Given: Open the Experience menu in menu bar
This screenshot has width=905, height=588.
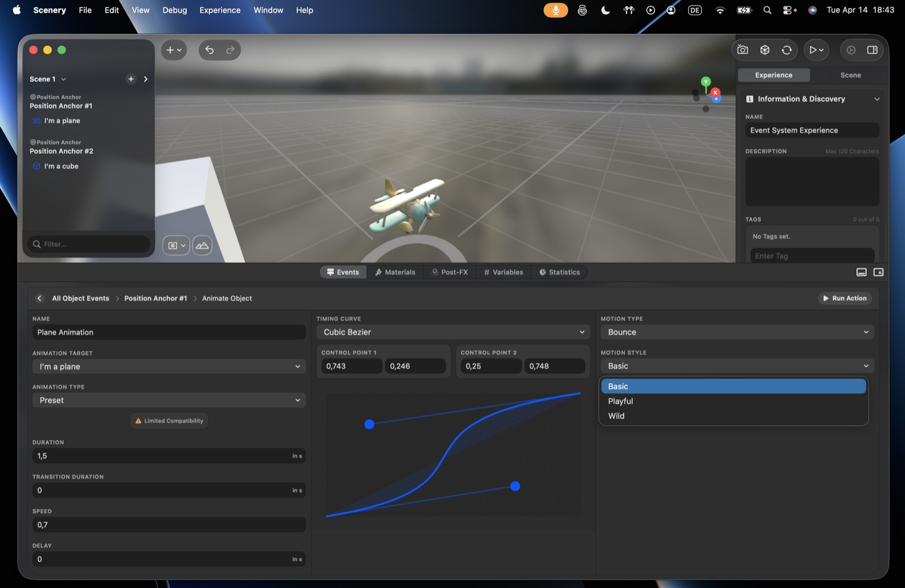Looking at the screenshot, I should click(x=219, y=10).
